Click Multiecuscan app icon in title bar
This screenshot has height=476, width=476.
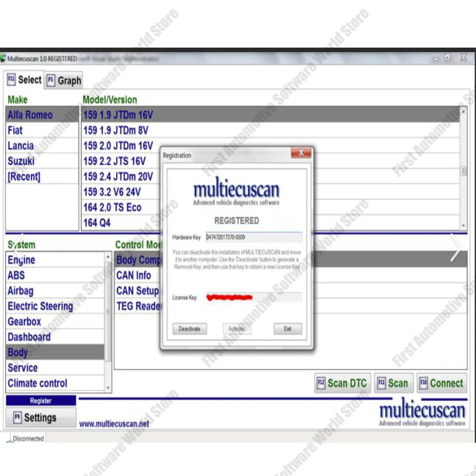coord(3,58)
